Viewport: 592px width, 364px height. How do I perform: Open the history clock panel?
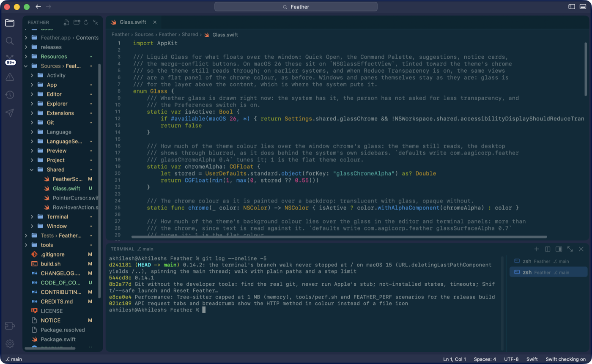pyautogui.click(x=10, y=95)
